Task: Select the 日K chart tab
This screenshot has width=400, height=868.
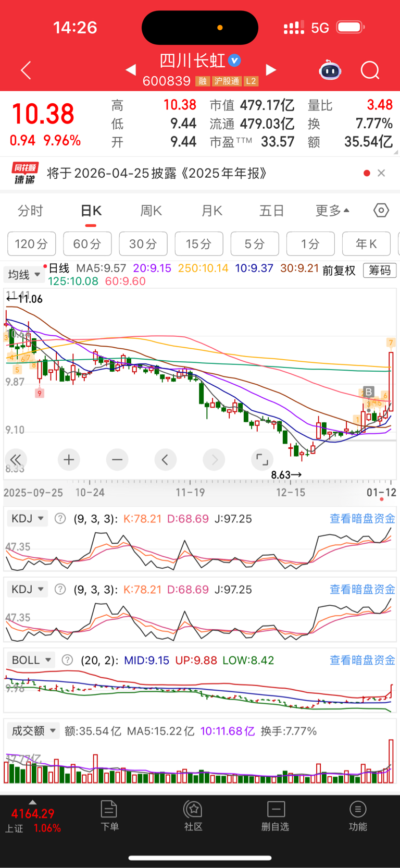Action: (91, 211)
